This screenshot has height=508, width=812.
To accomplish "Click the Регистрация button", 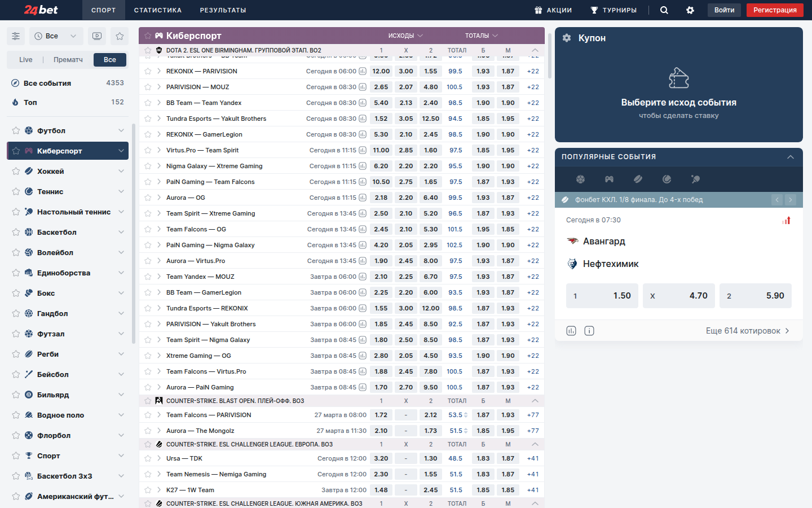I will point(775,10).
